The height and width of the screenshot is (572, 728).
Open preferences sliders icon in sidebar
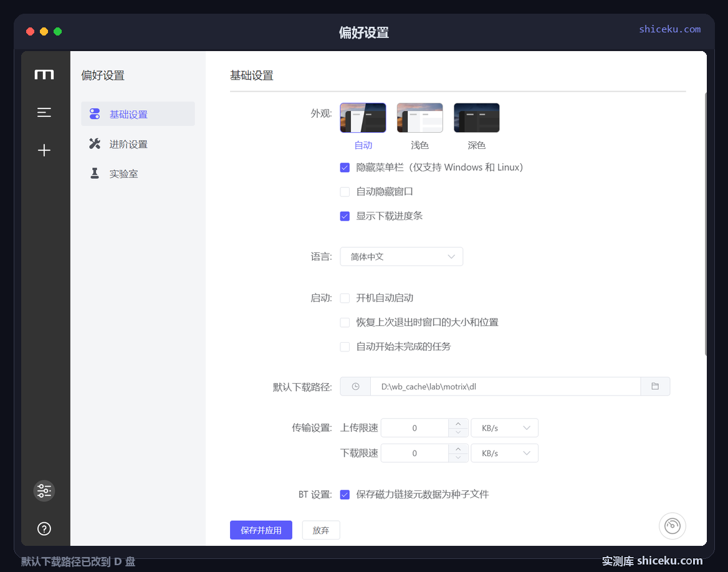pos(44,491)
